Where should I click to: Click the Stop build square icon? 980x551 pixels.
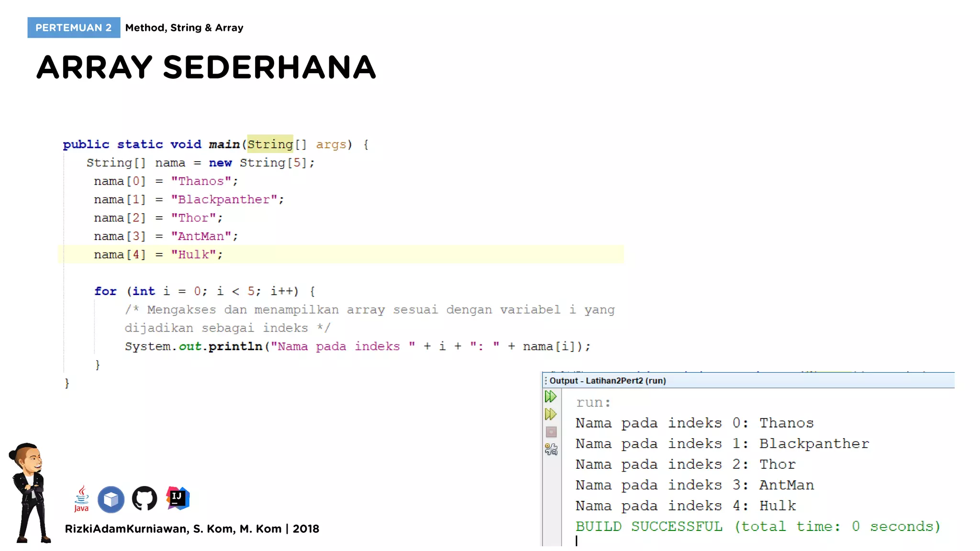click(551, 432)
